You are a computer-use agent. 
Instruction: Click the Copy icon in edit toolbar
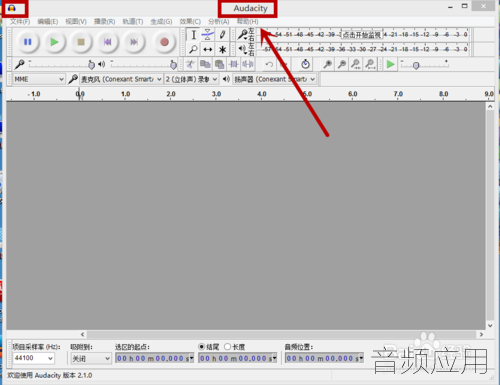[x=205, y=64]
